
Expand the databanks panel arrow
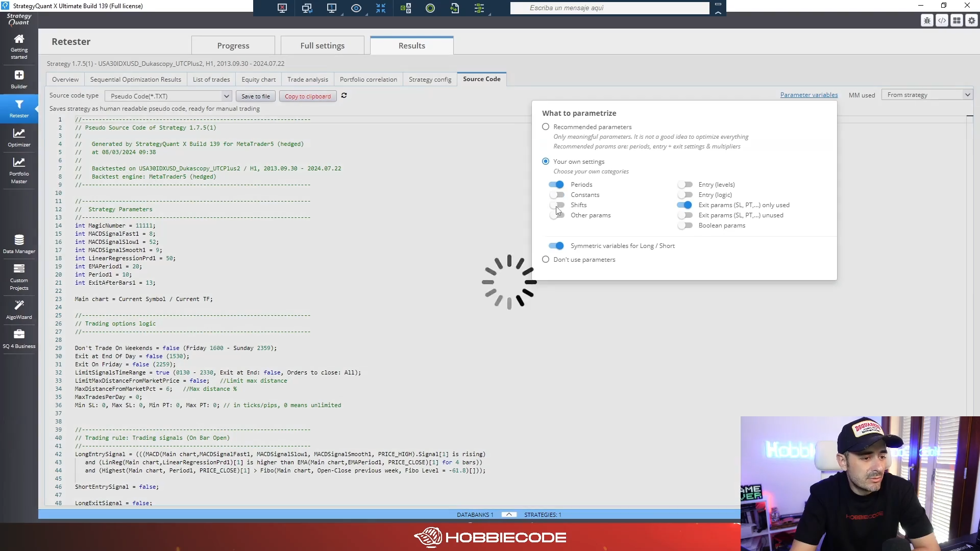[509, 514]
